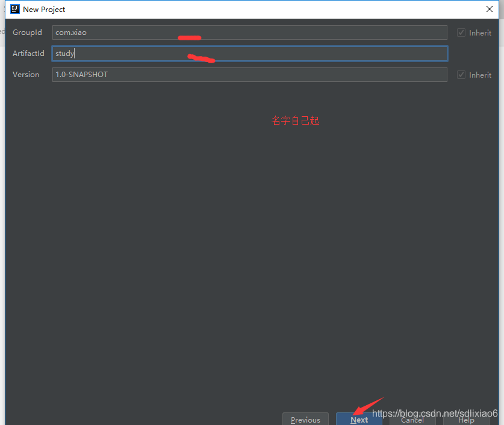Click the GroupId input field
Screen dimensions: 504x425
pyautogui.click(x=249, y=33)
